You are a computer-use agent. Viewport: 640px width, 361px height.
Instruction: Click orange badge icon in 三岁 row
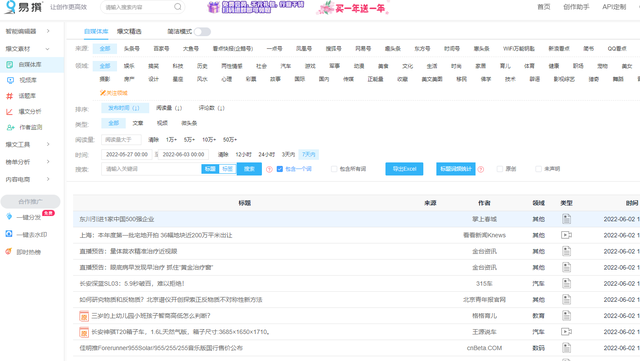click(x=84, y=316)
